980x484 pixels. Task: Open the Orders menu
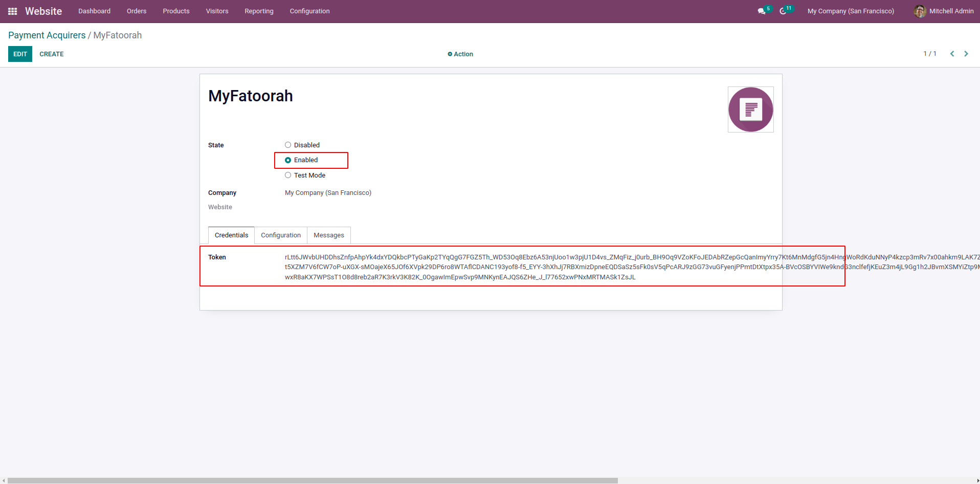coord(137,11)
